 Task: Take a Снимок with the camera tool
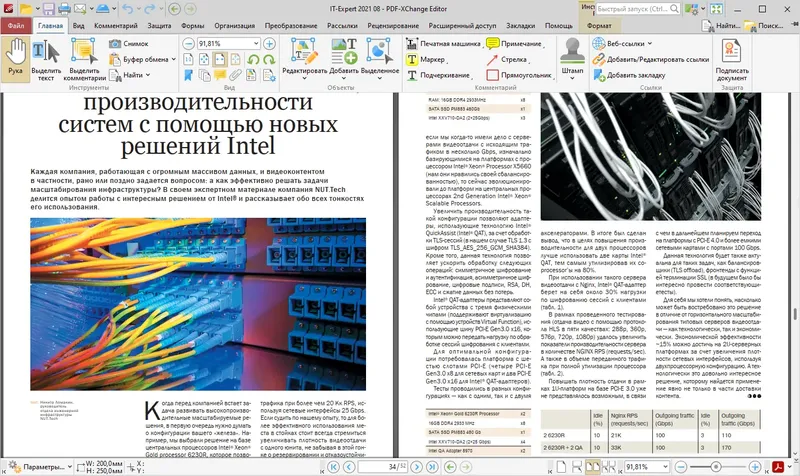129,44
